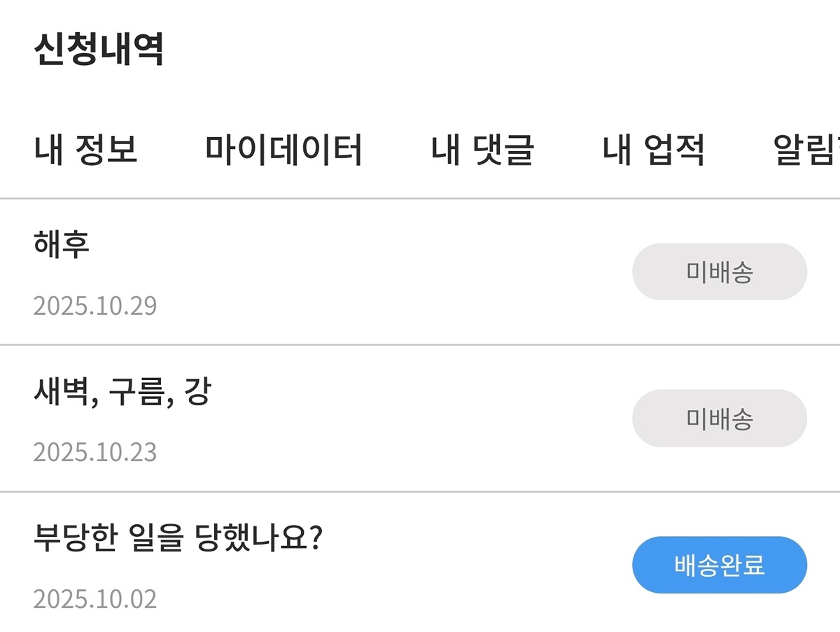Click the 미배송 badge for 새벽, 구름, 강
This screenshot has height=632, width=840.
coord(720,419)
